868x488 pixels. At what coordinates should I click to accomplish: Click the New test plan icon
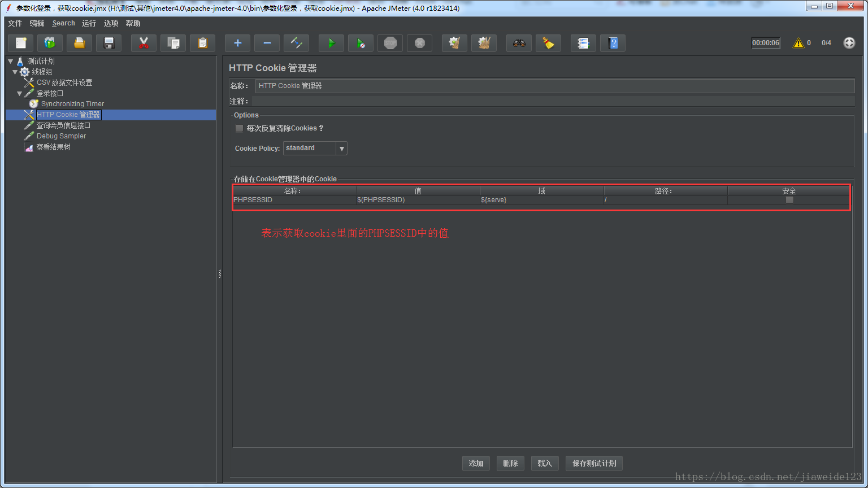(x=21, y=43)
